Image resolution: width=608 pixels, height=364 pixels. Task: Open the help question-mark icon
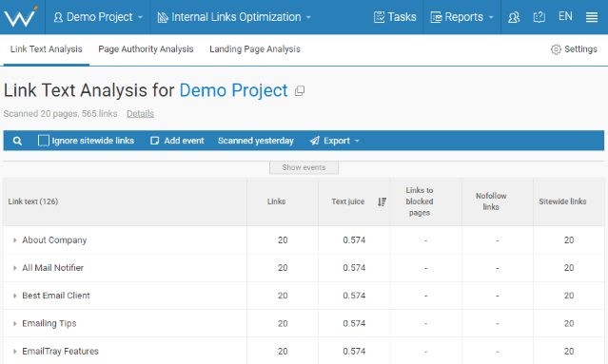(539, 17)
